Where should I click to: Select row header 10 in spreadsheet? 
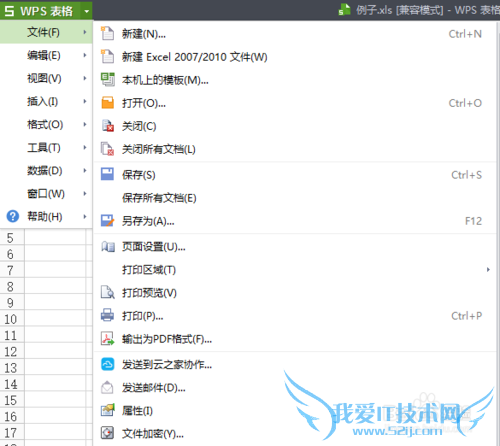pos(12,319)
